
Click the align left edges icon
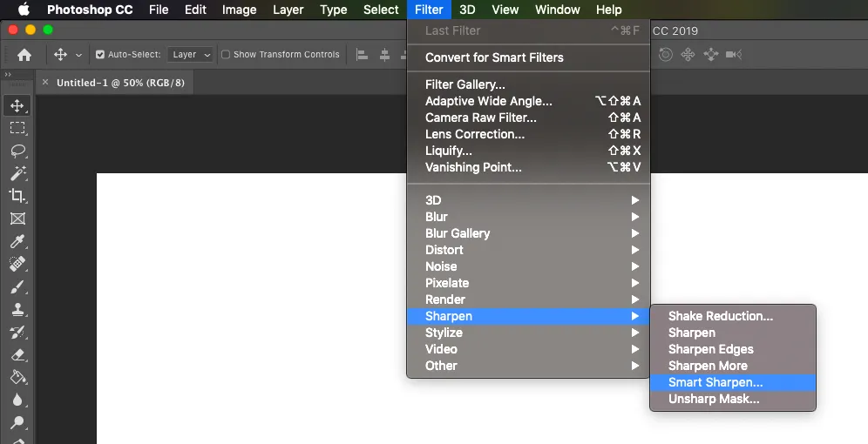click(362, 54)
